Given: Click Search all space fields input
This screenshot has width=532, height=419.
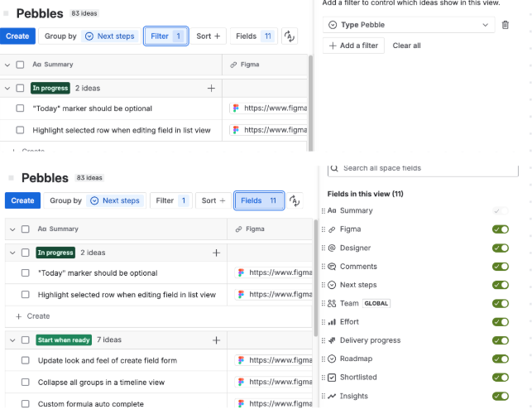Looking at the screenshot, I should tap(423, 169).
